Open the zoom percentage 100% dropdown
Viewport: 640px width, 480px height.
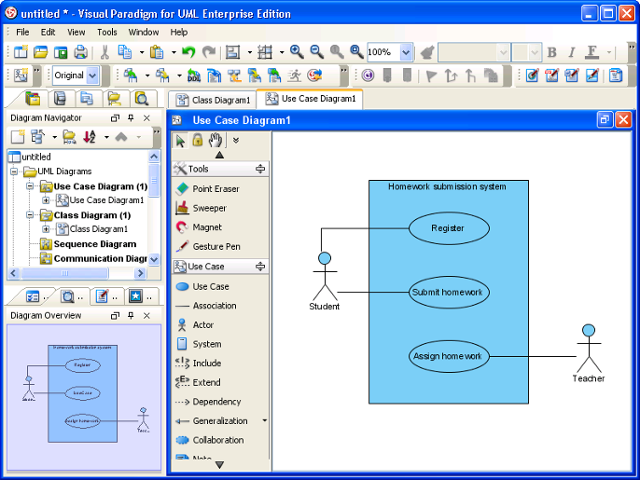(406, 52)
